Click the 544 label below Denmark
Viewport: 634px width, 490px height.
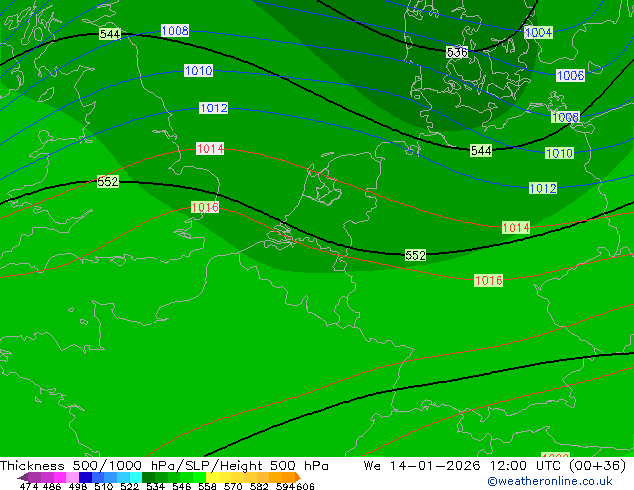pos(481,151)
